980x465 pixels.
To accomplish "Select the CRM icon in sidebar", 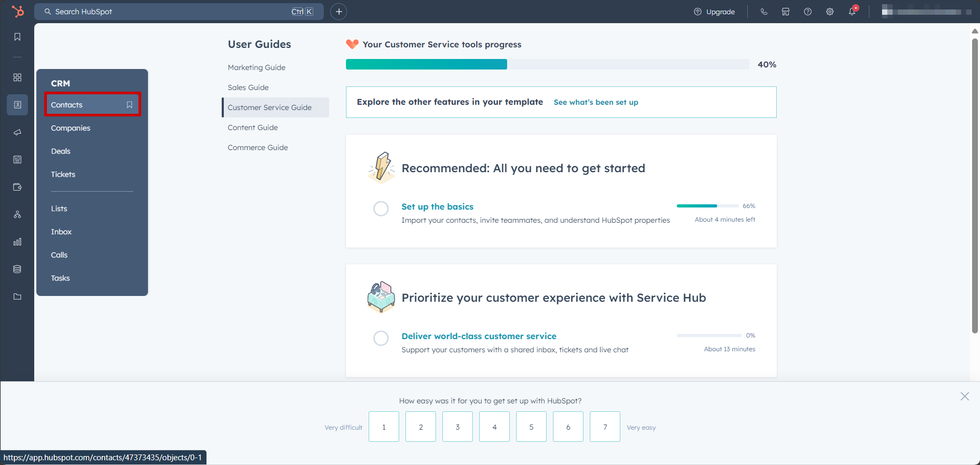I will pos(17,105).
